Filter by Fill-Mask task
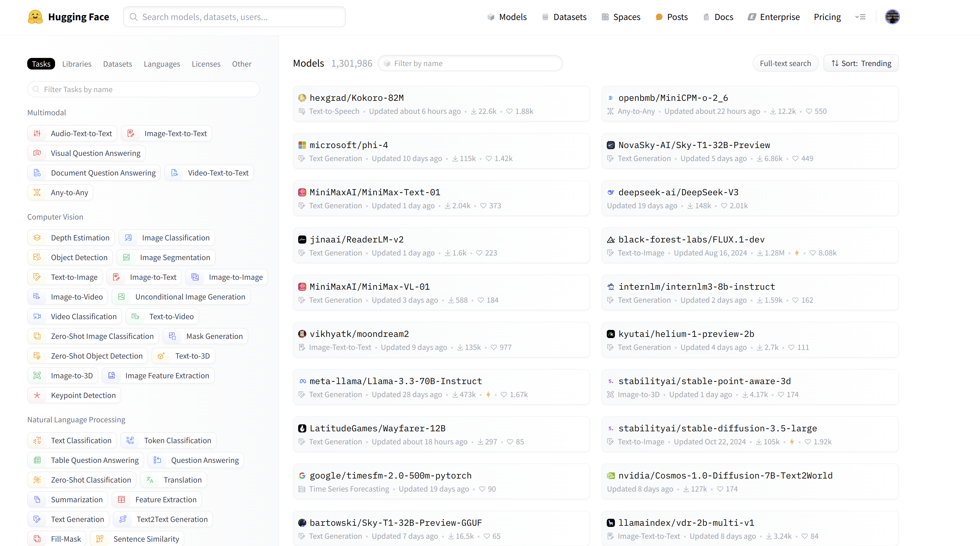The width and height of the screenshot is (980, 546). point(57,539)
